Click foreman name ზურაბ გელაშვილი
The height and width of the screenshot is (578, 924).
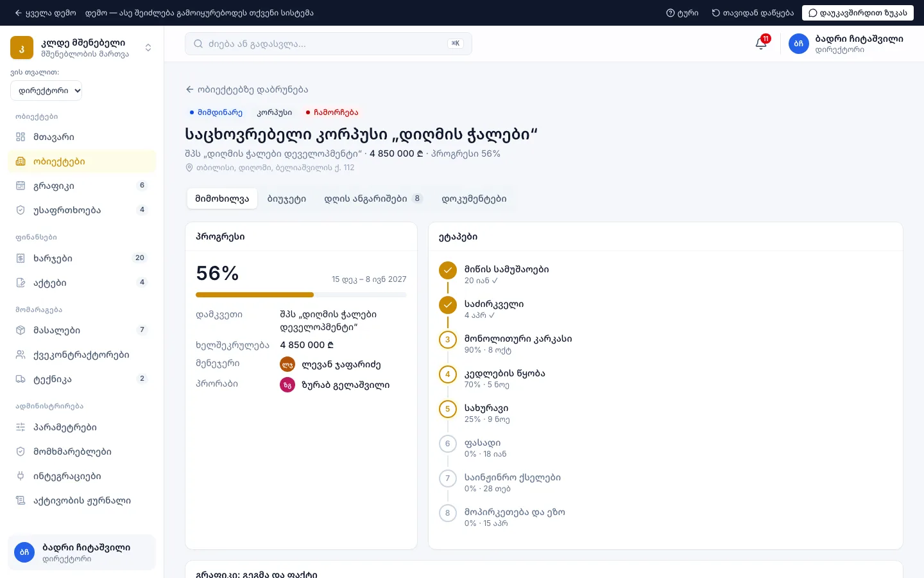pos(346,385)
